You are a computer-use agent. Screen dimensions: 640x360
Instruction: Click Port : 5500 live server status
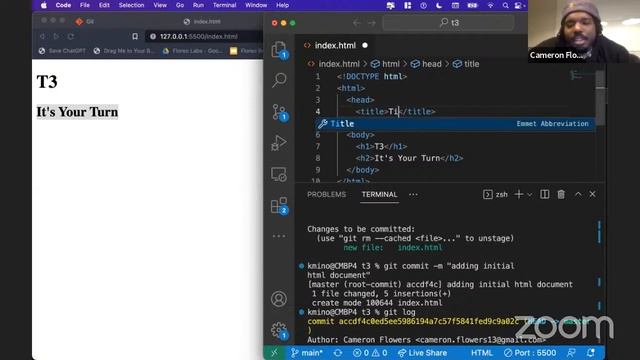pos(530,353)
